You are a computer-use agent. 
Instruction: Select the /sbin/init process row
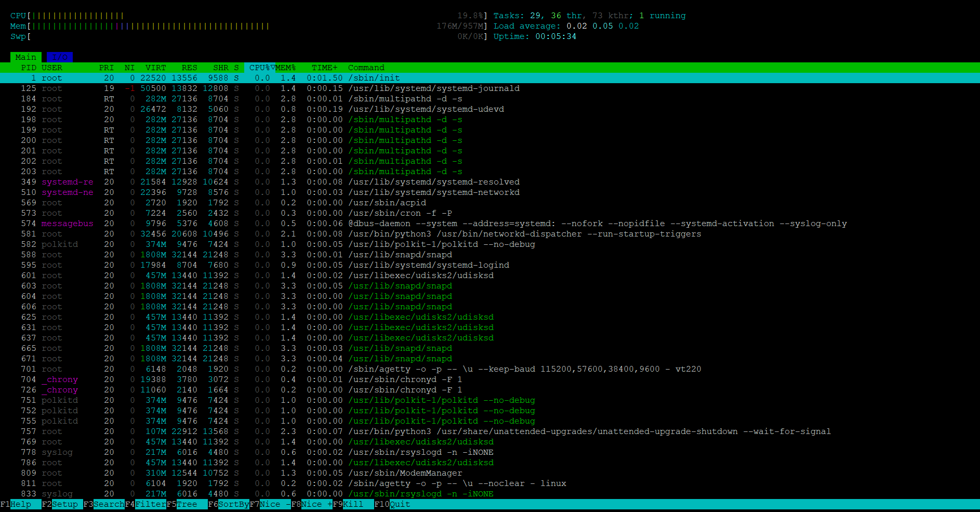(x=208, y=77)
